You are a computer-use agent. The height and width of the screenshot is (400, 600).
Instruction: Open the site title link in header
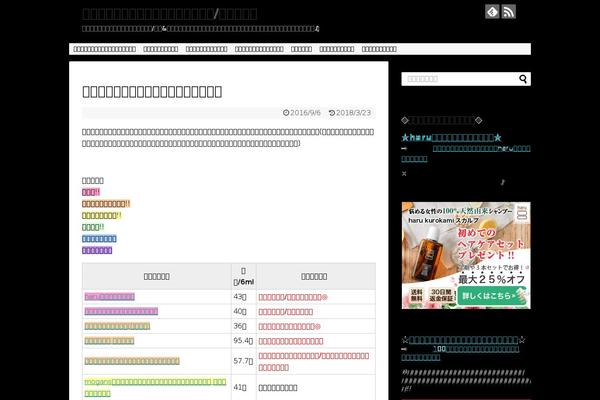[x=170, y=14]
